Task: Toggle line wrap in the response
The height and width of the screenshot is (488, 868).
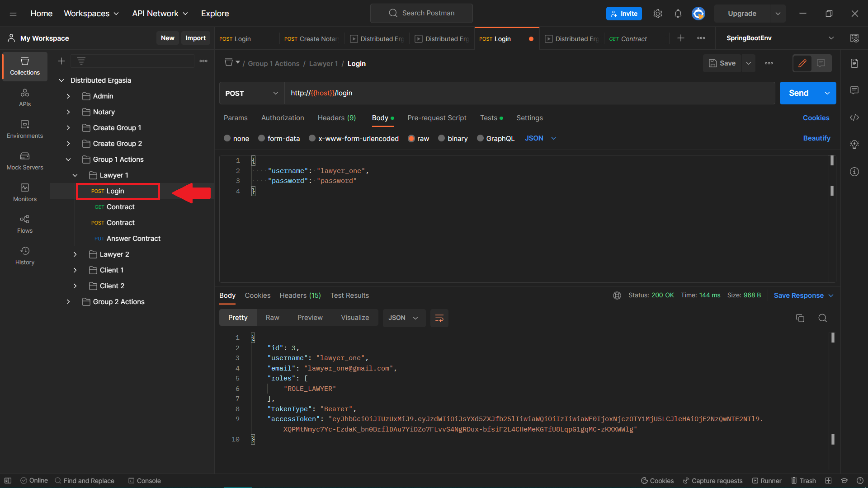Action: coord(439,318)
